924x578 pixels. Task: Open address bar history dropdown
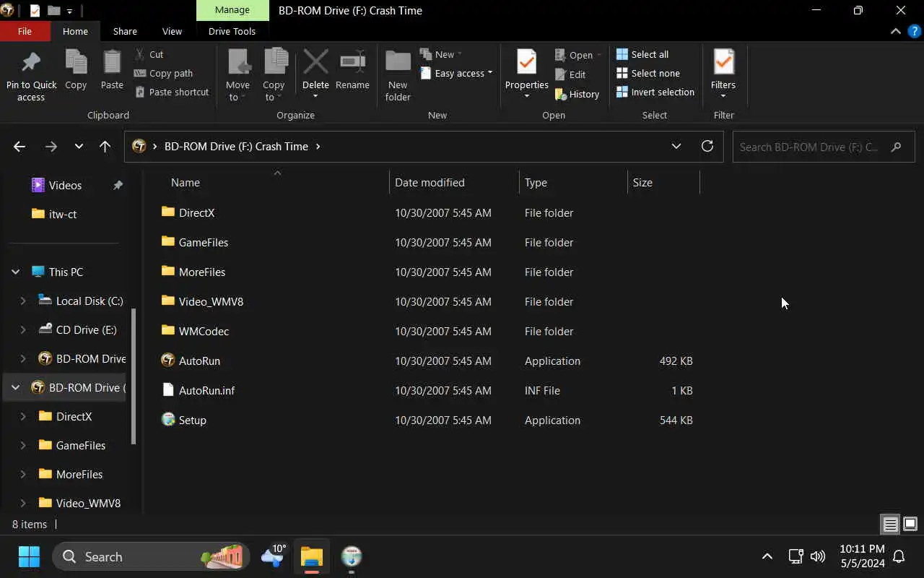[676, 146]
